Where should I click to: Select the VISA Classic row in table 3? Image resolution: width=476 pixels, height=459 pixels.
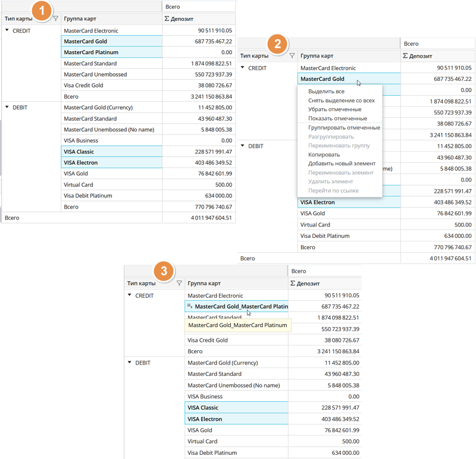[203, 408]
